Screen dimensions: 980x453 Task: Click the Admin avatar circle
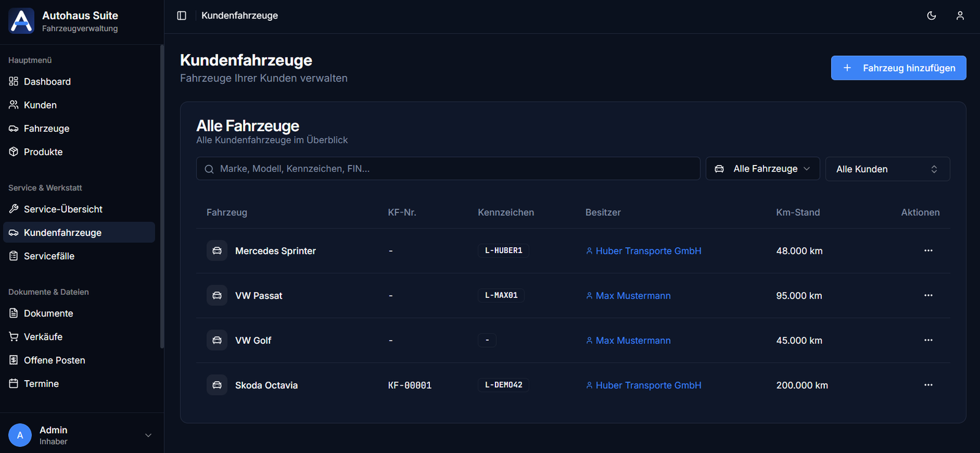click(20, 435)
